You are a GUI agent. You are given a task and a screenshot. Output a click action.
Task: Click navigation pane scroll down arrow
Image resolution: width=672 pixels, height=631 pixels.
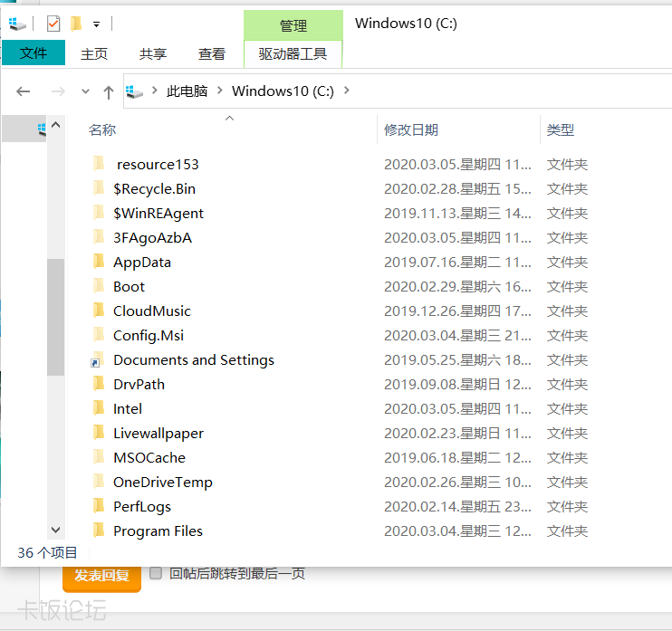[56, 530]
